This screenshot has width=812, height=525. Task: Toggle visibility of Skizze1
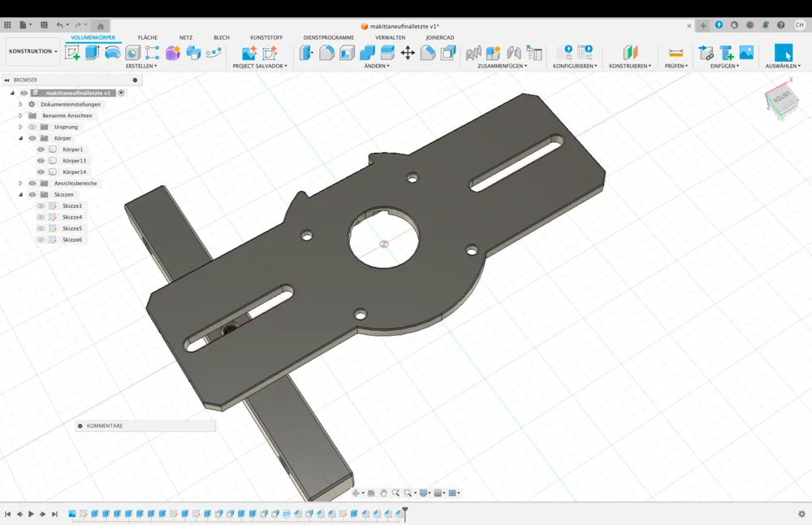41,206
